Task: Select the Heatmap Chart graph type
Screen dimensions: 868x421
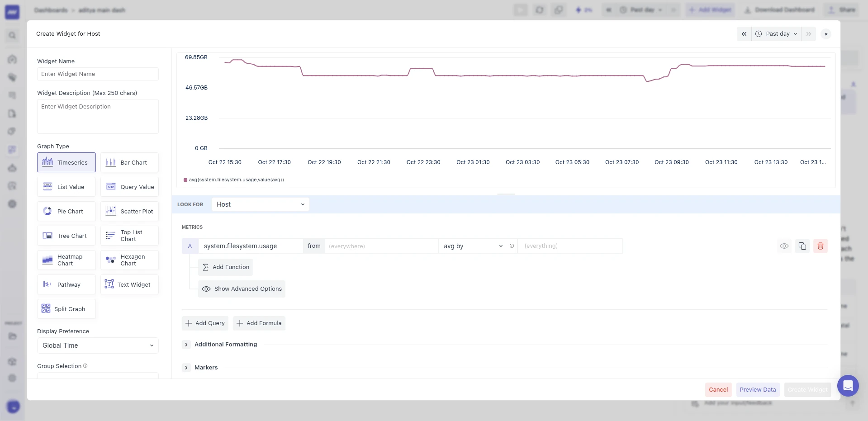Action: 66,260
